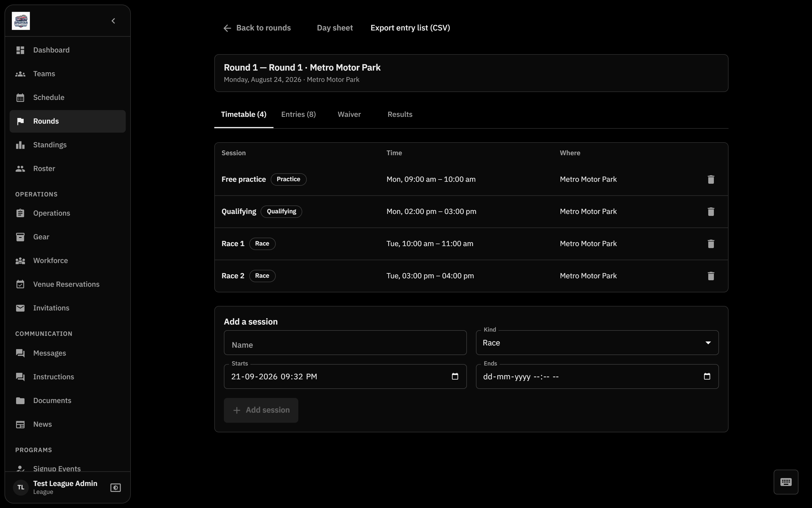Open the Gear page

[x=67, y=237]
